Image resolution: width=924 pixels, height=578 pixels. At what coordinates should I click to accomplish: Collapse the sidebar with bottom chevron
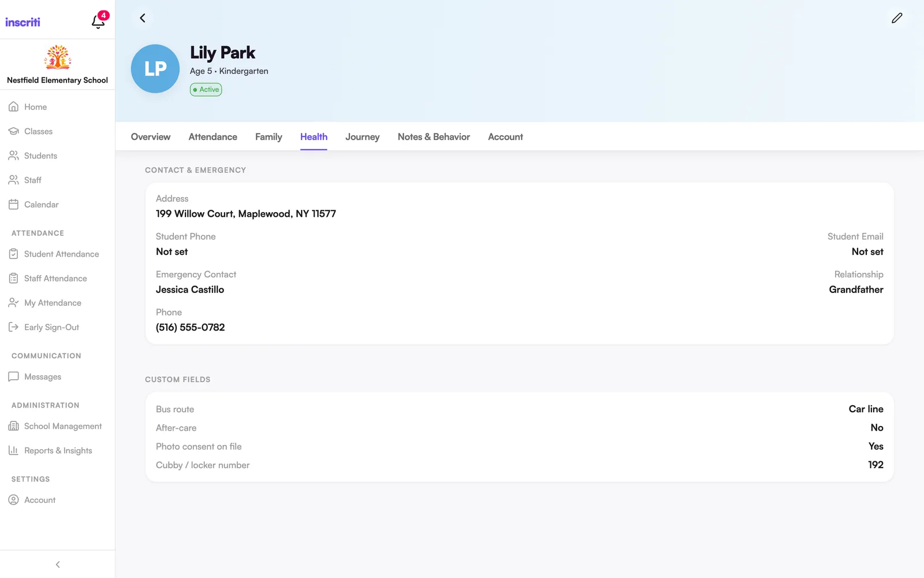coord(57,565)
